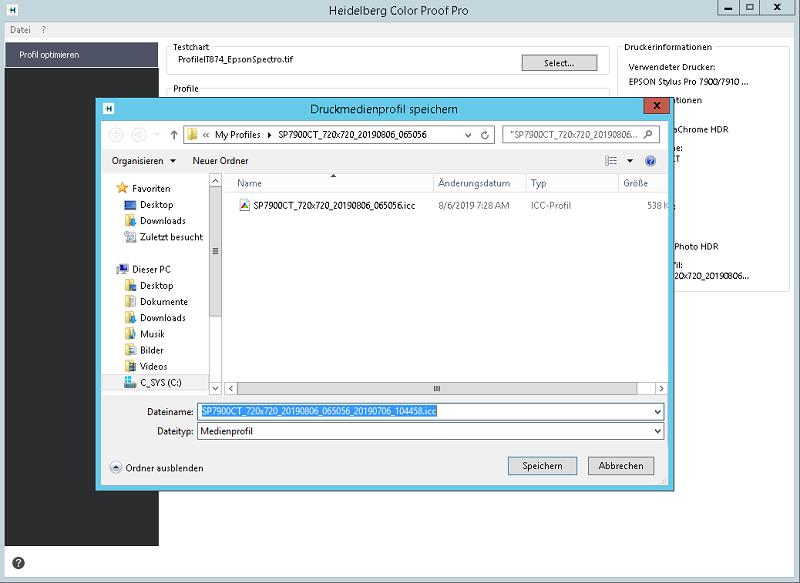
Task: Refresh the folder view in address bar
Action: [485, 135]
